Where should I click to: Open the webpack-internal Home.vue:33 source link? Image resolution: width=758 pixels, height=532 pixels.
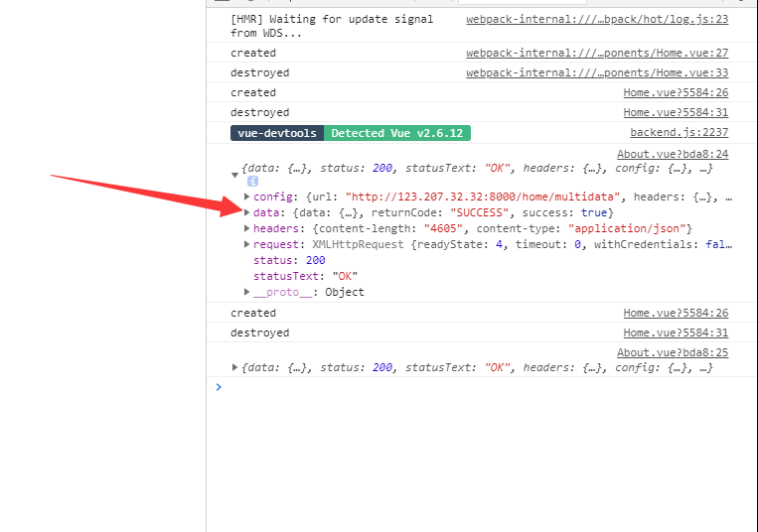597,72
